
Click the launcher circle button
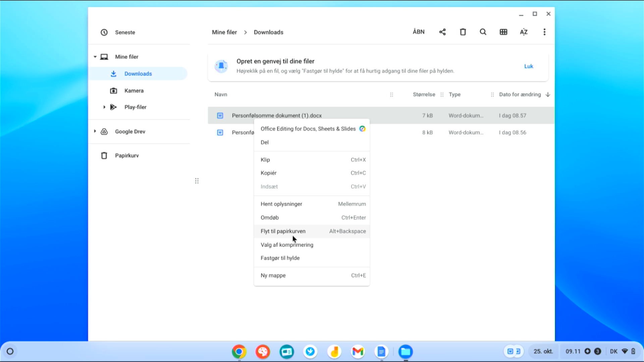click(x=10, y=351)
